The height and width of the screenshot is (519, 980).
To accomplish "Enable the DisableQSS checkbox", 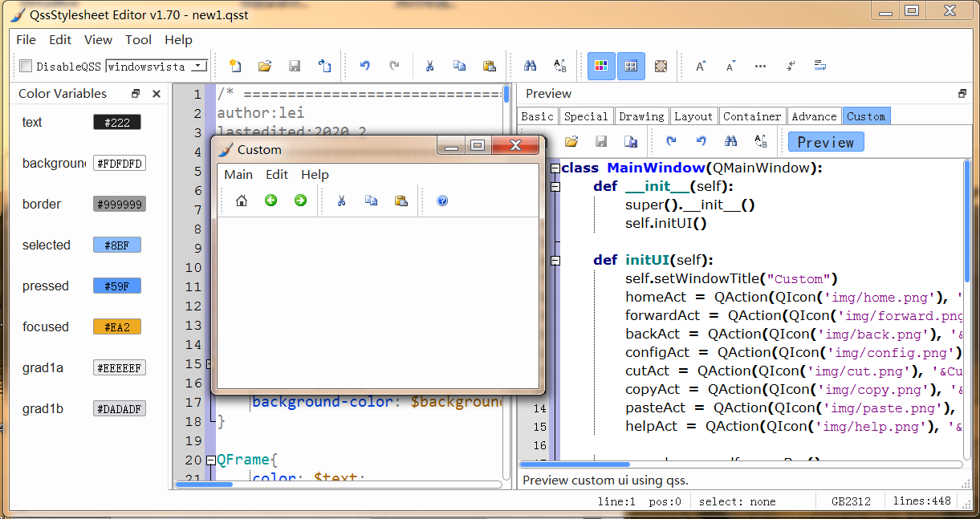I will click(26, 67).
